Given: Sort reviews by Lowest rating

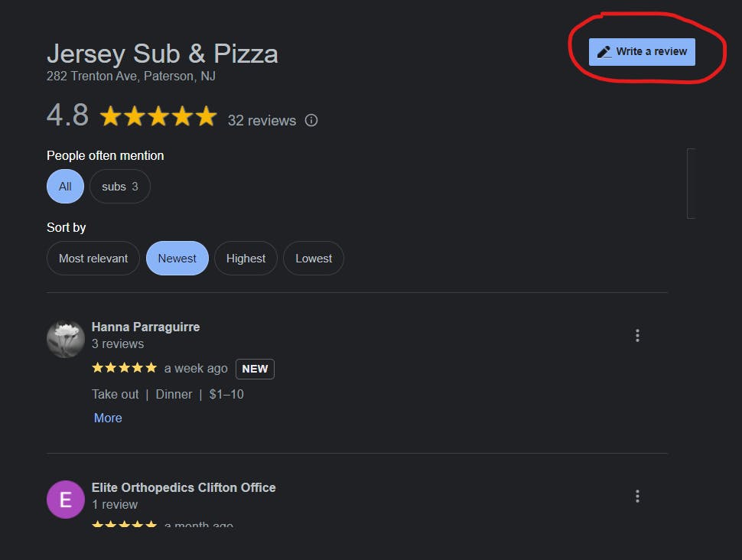Looking at the screenshot, I should [x=314, y=259].
